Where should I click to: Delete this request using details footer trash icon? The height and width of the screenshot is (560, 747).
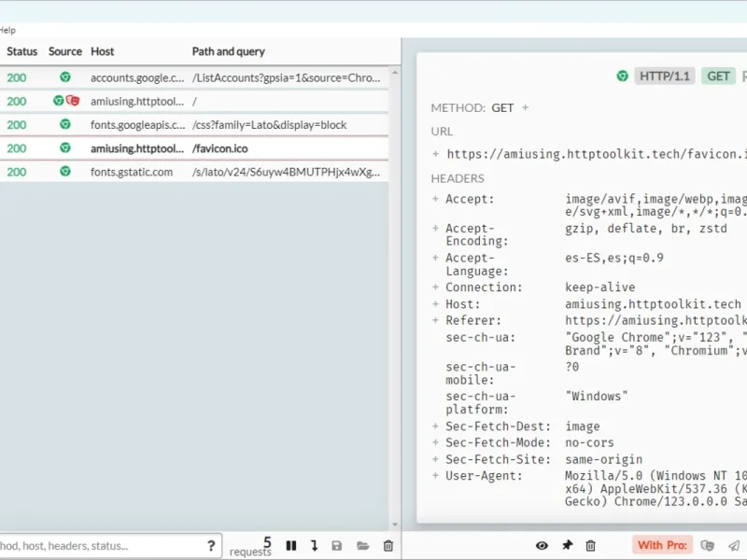(x=590, y=546)
